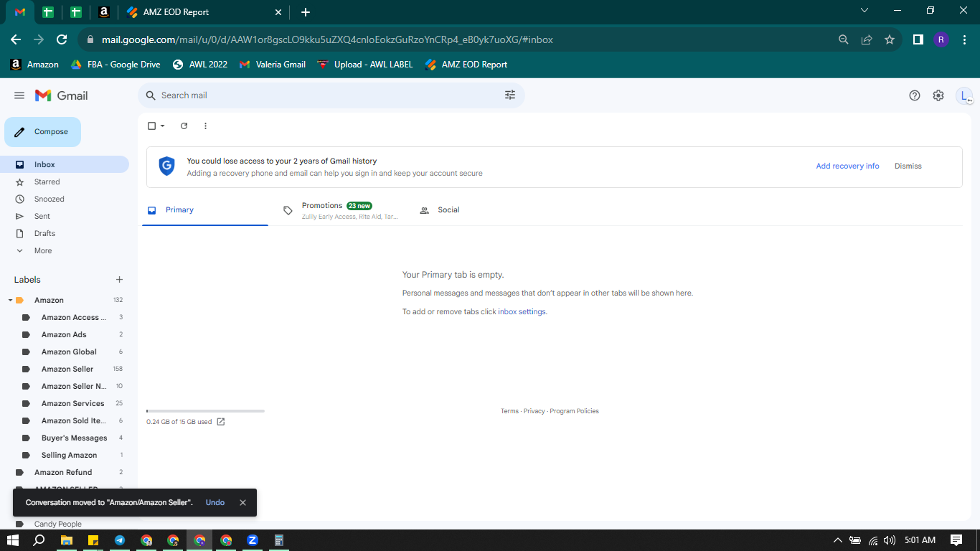Open a new browser tab
980x551 pixels.
point(306,12)
